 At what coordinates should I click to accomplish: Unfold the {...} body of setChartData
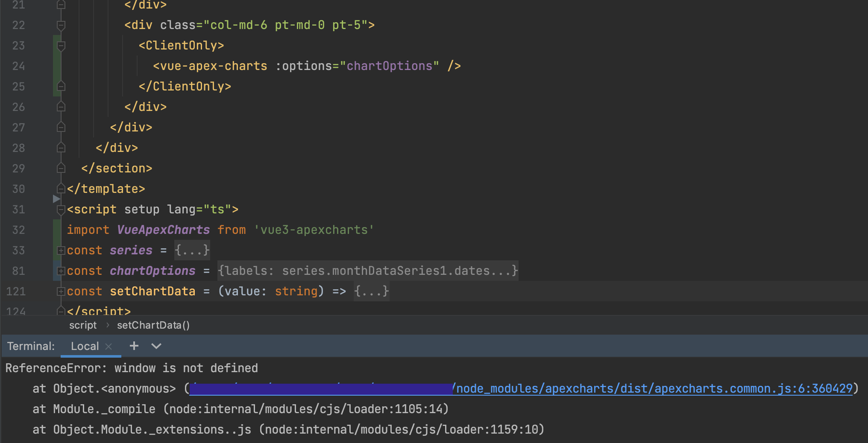coord(372,291)
